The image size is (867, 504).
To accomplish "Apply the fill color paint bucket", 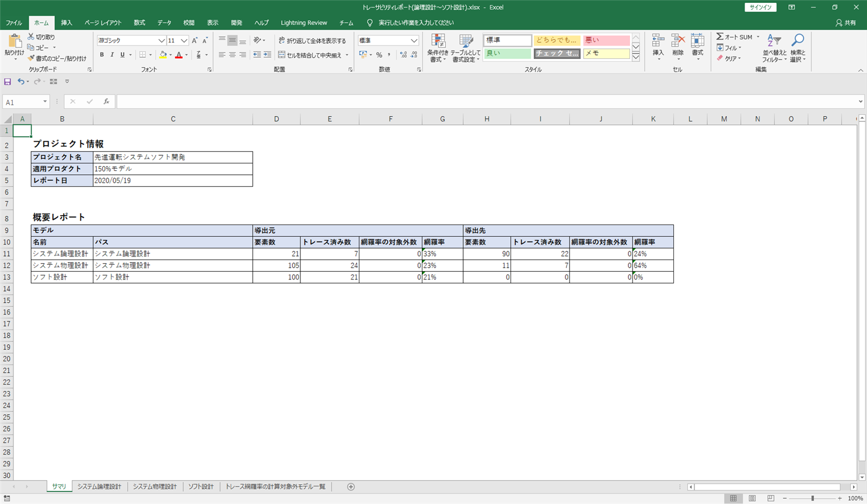I will (163, 55).
